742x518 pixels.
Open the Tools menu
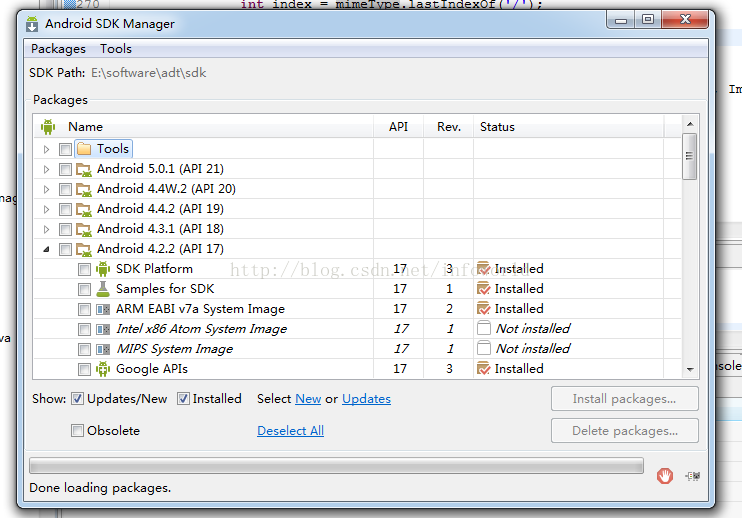coord(116,48)
